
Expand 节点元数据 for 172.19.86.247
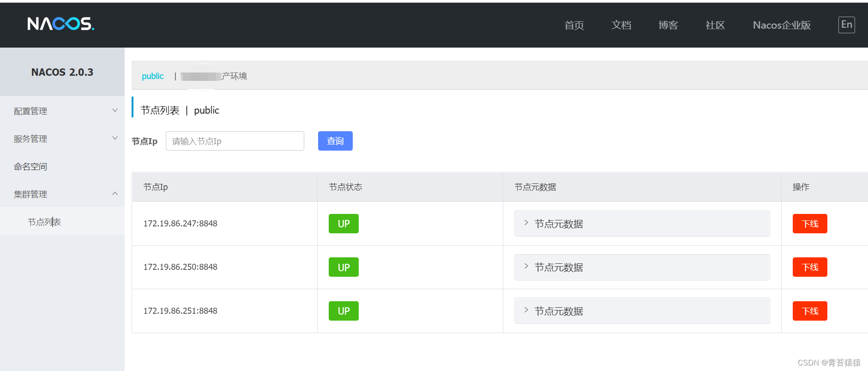(x=642, y=224)
